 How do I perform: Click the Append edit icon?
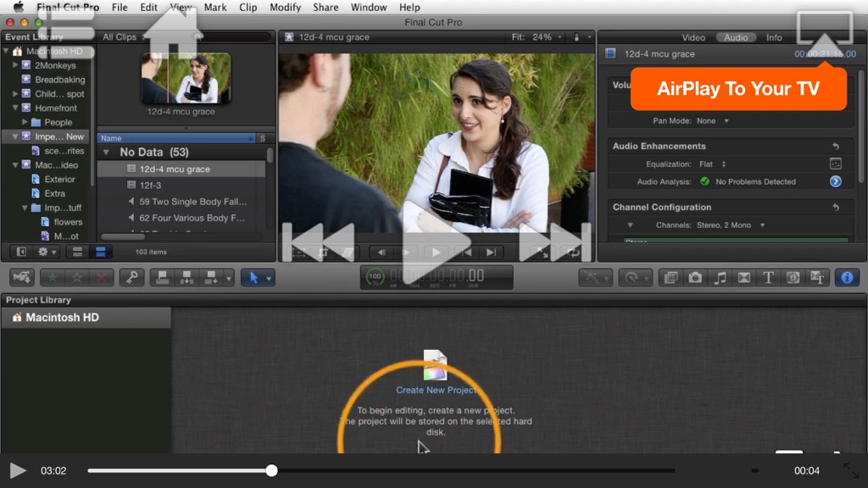click(211, 277)
